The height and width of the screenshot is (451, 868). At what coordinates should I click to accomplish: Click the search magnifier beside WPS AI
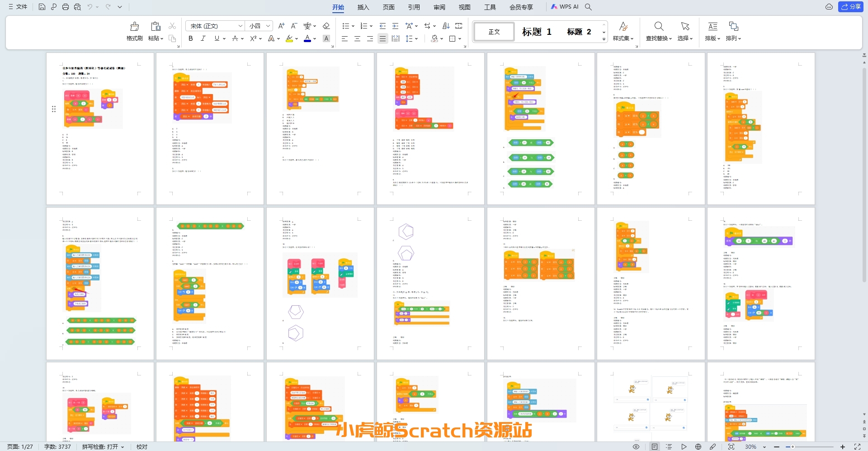[588, 7]
